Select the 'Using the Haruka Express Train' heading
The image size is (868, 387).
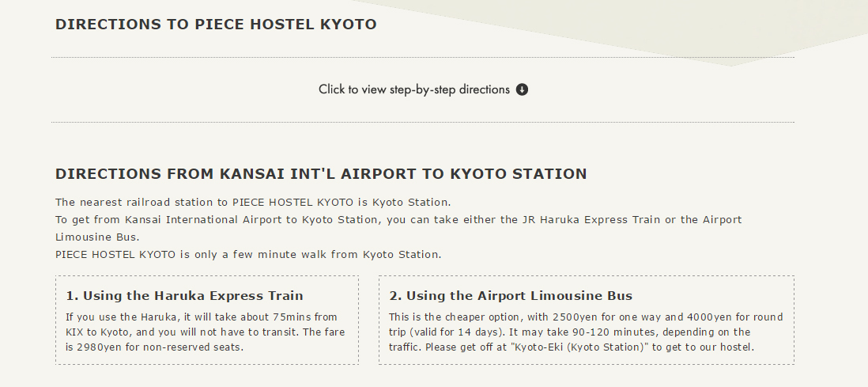184,295
